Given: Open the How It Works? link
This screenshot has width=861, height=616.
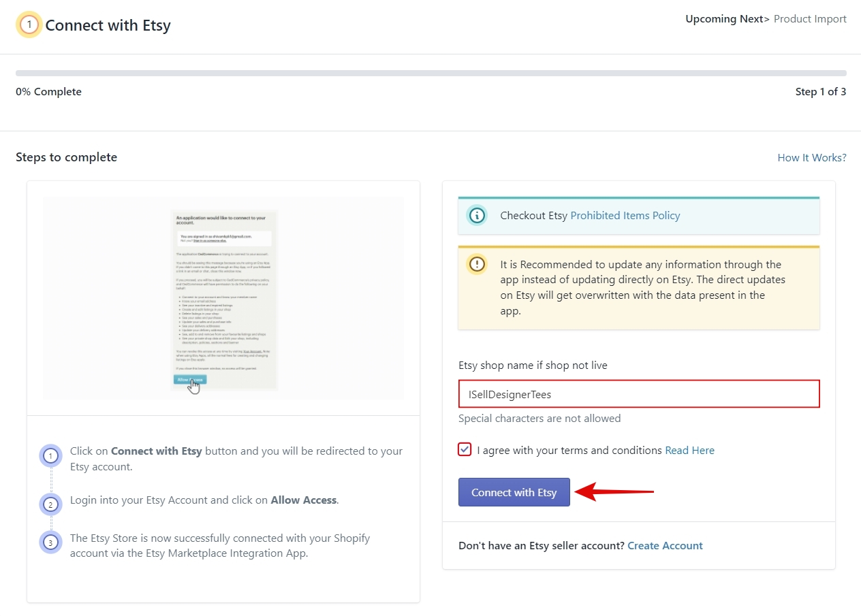Looking at the screenshot, I should (812, 158).
